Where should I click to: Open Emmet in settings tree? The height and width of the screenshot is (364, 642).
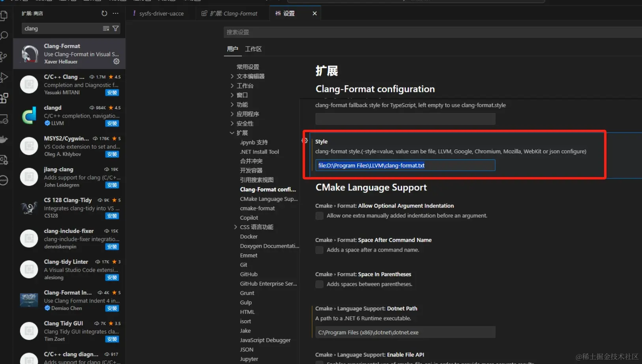[x=249, y=255]
